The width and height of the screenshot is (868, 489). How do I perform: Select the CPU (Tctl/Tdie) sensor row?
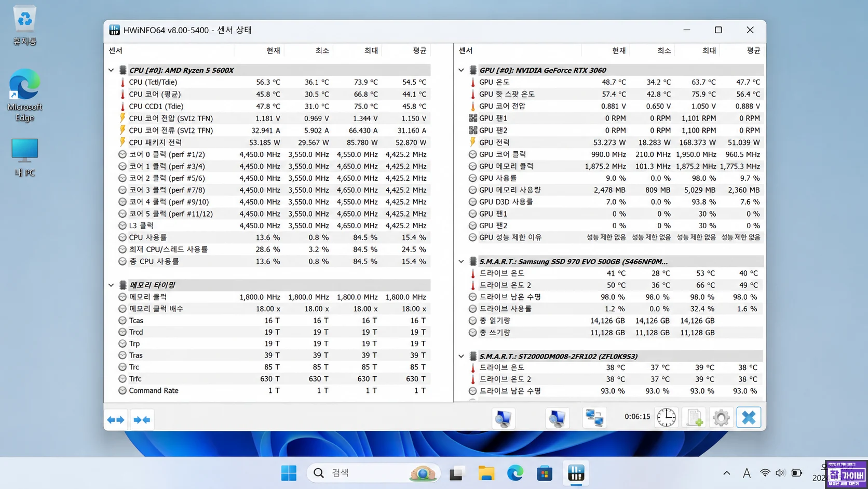tap(274, 82)
